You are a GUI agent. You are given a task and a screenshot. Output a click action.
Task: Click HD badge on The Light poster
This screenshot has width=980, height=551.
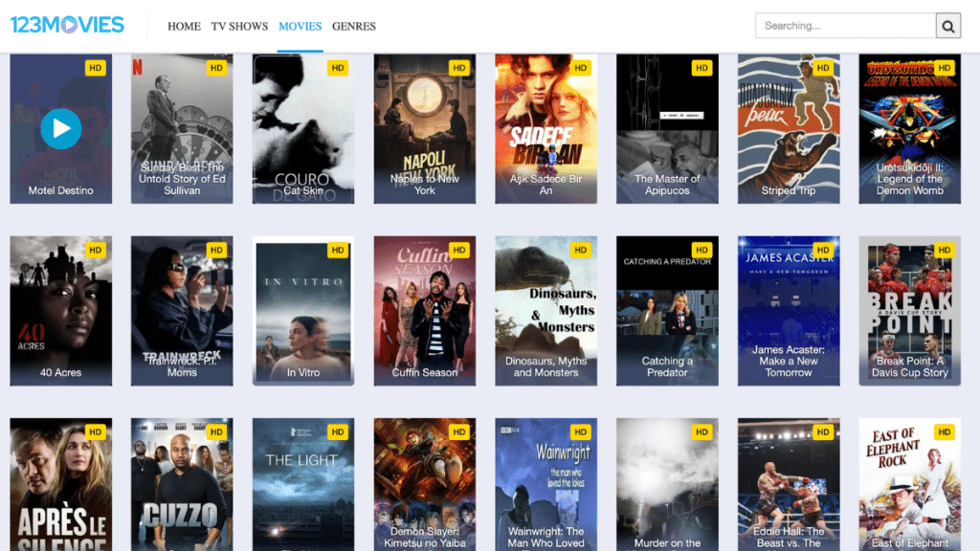338,431
